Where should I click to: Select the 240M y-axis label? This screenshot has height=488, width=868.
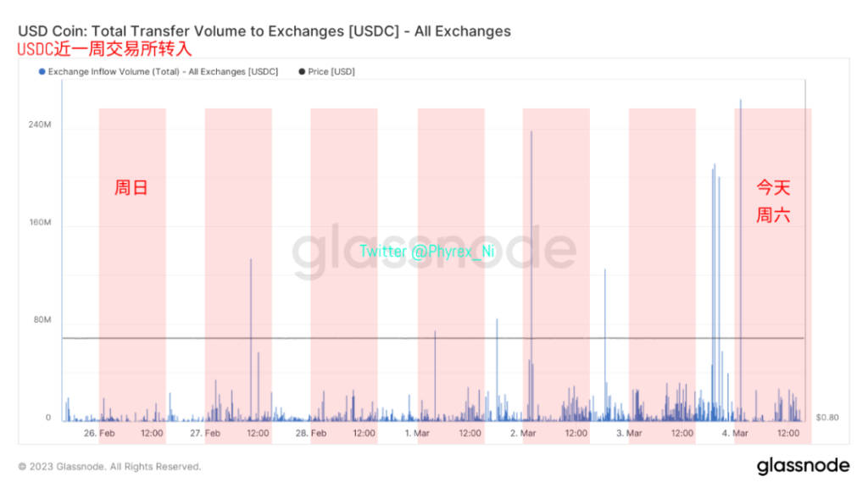[39, 125]
